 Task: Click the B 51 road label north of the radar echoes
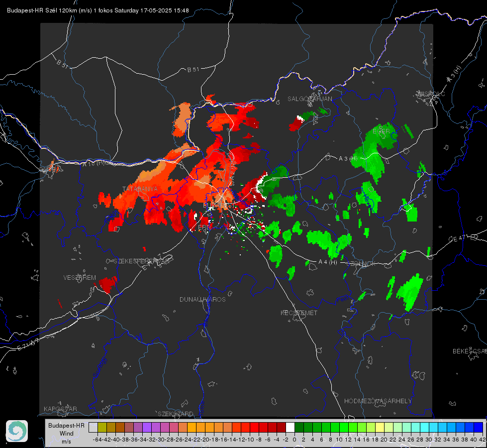(x=193, y=70)
